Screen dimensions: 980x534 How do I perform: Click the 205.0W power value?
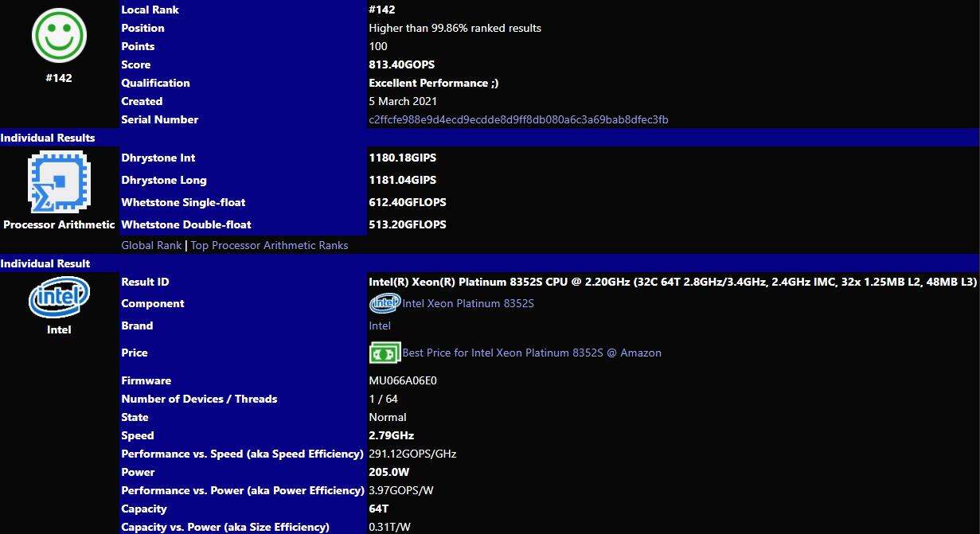388,472
